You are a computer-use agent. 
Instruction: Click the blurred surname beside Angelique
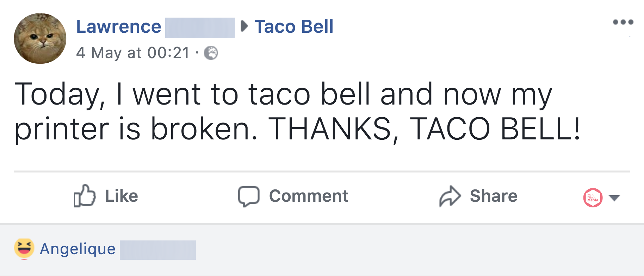click(x=157, y=250)
